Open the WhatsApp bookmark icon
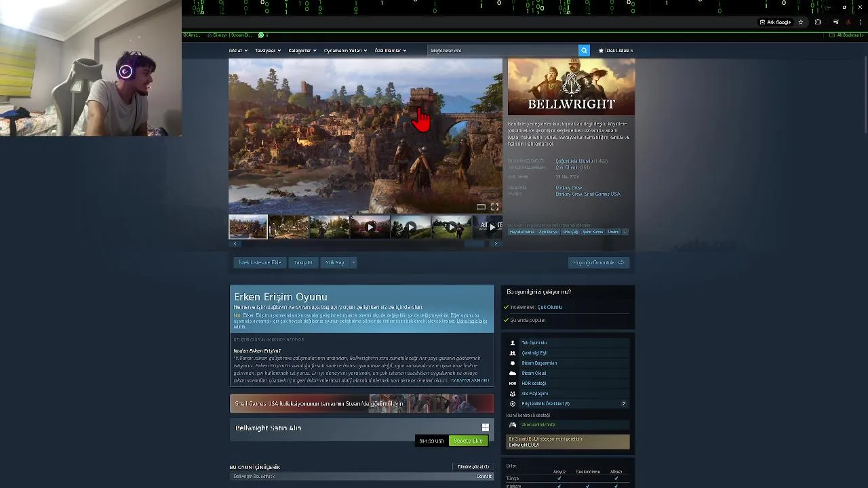The height and width of the screenshot is (488, 868). point(261,35)
